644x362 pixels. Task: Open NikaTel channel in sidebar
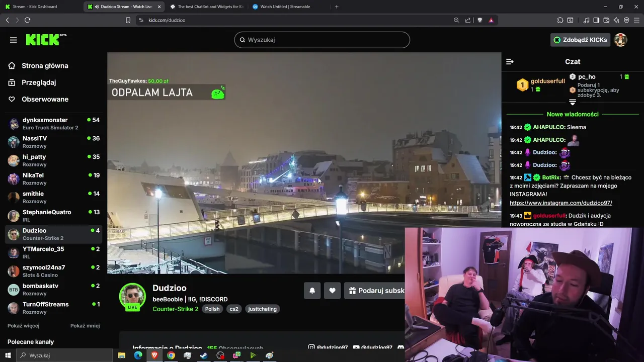tap(54, 179)
